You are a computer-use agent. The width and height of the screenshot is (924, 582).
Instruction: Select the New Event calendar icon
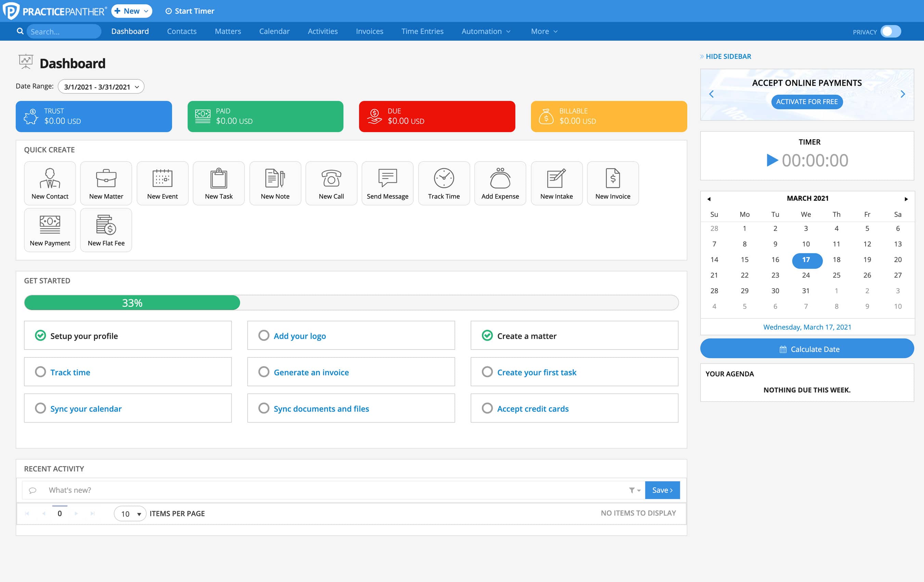[162, 178]
